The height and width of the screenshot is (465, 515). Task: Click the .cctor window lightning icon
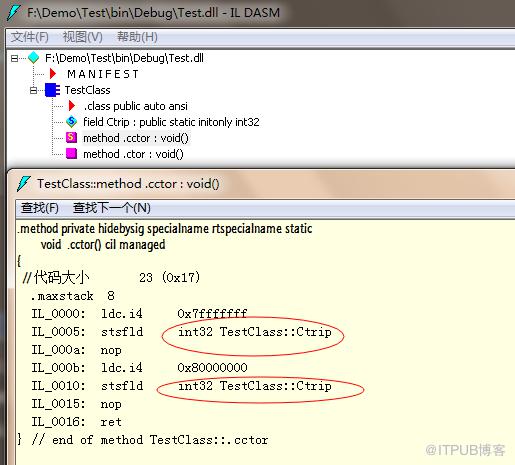tap(24, 183)
